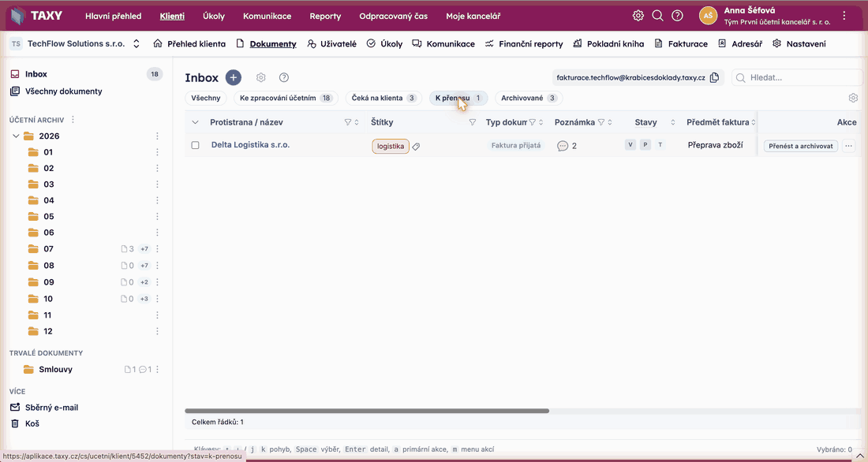Viewport: 868px width, 462px height.
Task: Click the Hledat search field
Action: click(x=797, y=77)
